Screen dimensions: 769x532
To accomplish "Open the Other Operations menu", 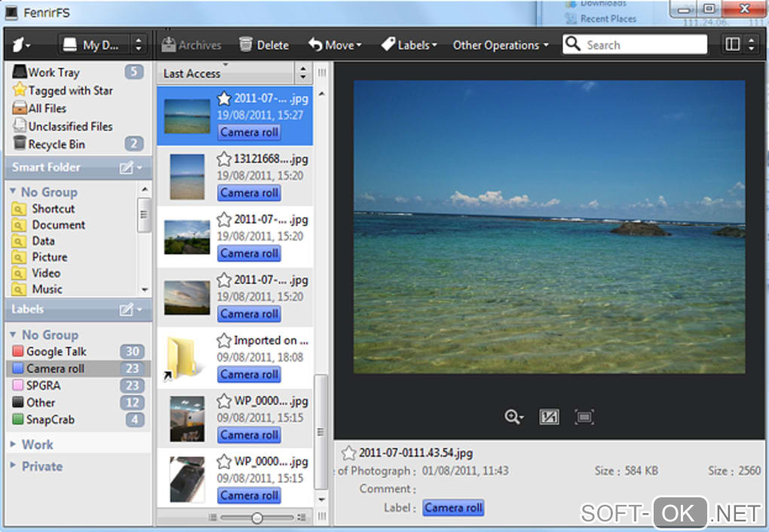I will point(501,45).
